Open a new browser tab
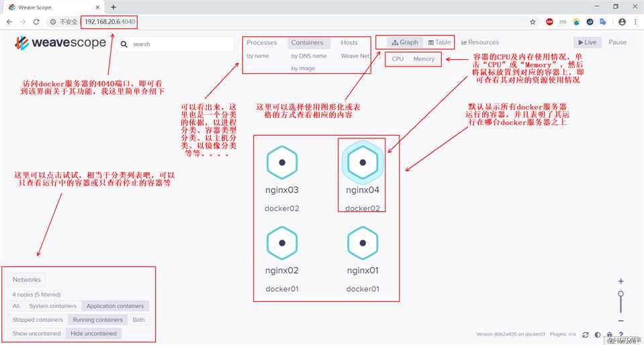The image size is (644, 345). [113, 7]
